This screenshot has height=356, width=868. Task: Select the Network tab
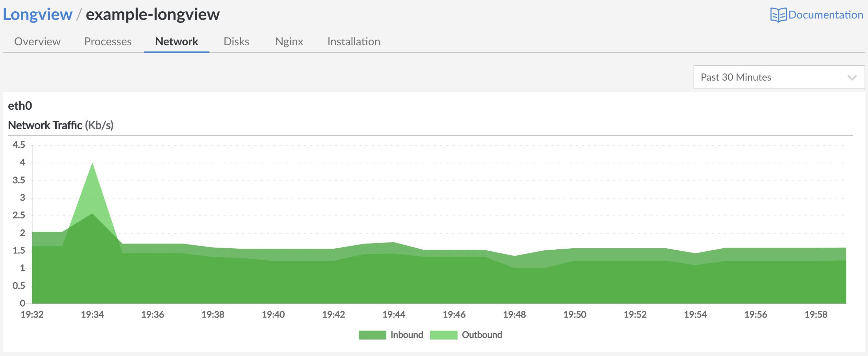(176, 41)
